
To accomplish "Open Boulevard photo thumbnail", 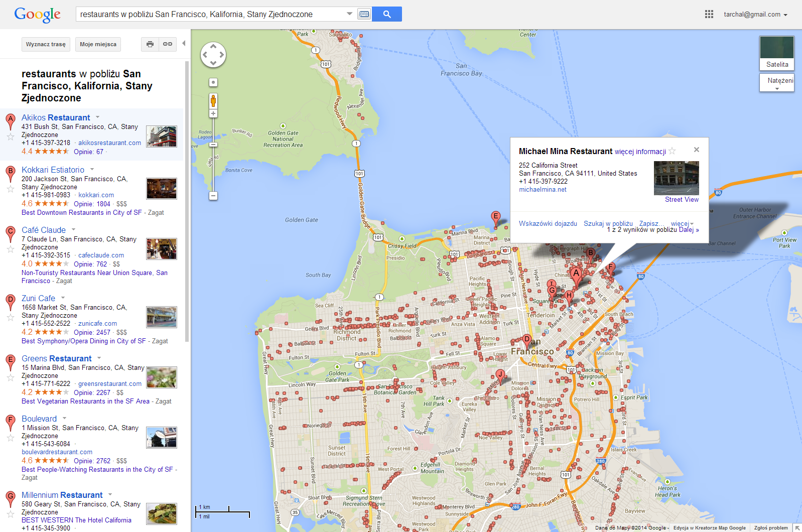I will 162,438.
